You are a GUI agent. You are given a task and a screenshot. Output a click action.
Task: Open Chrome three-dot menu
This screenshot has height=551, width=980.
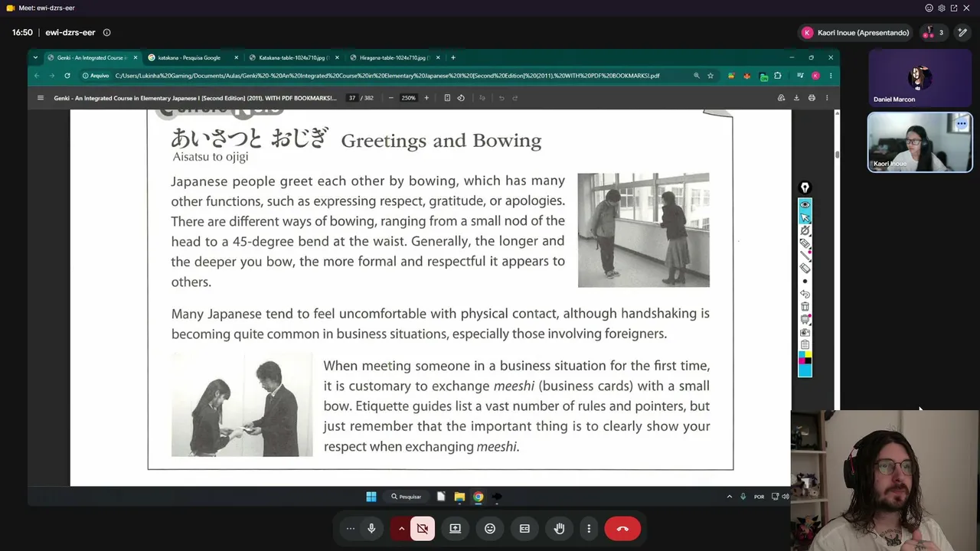click(x=831, y=76)
